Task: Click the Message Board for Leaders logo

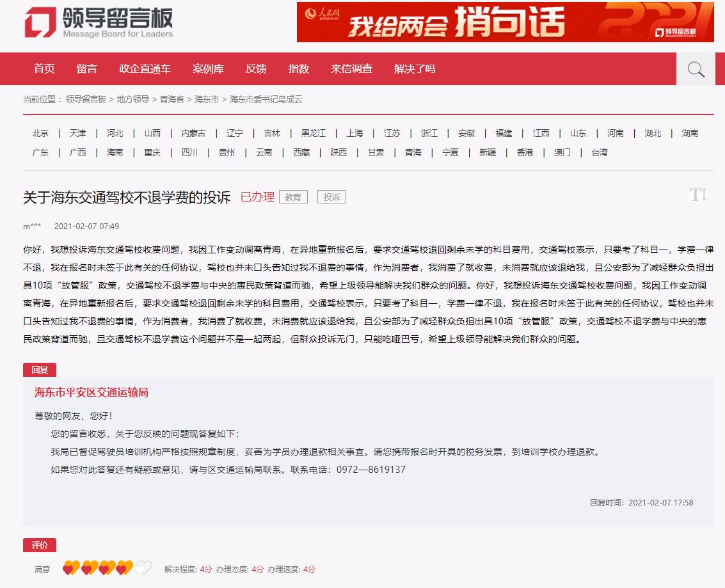Action: click(99, 22)
